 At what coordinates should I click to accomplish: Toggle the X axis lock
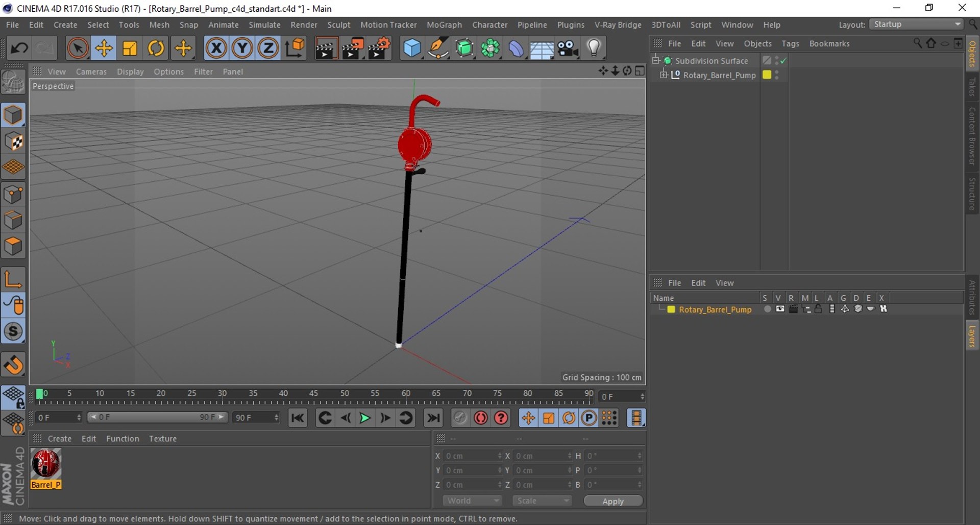[216, 49]
